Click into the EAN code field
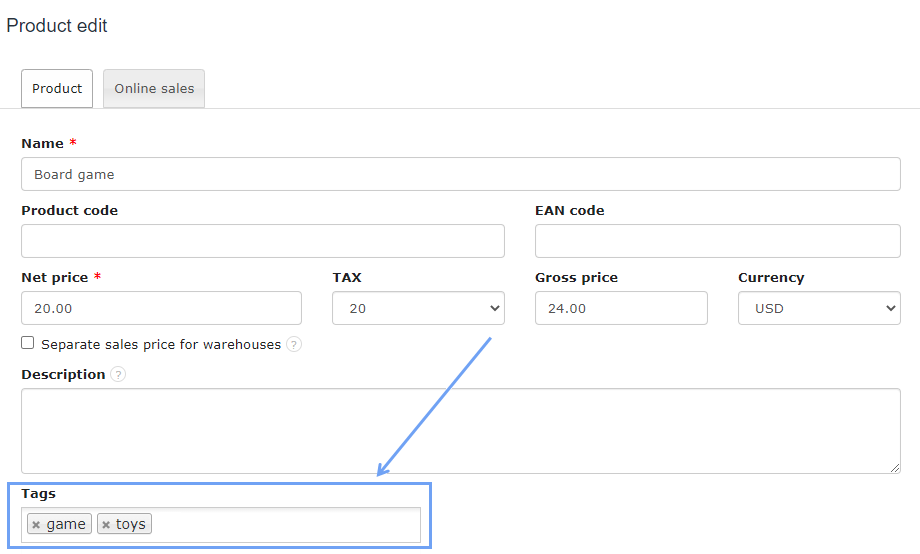 pyautogui.click(x=717, y=241)
